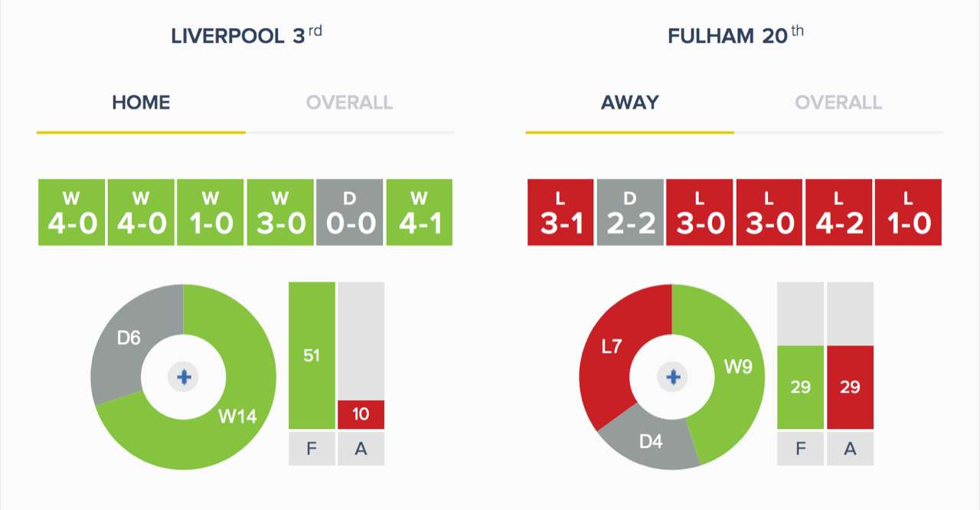
Task: Expand Liverpool donut chart plus icon
Action: point(183,377)
